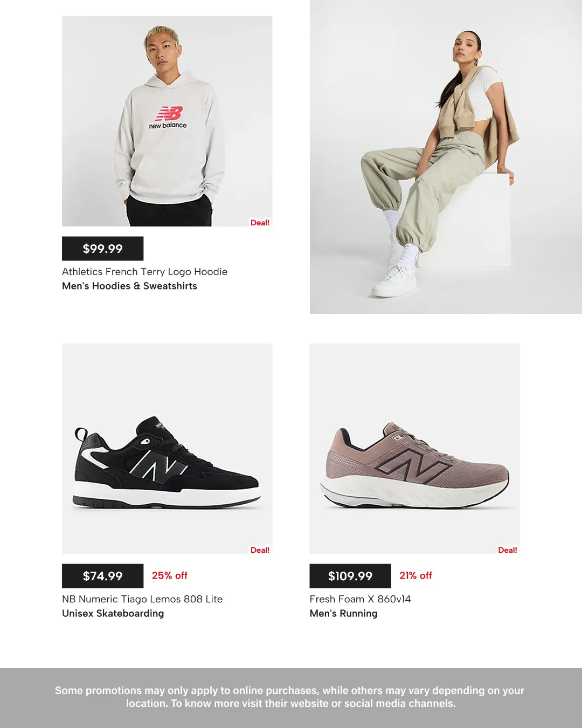
Task: Click the $99.99 price tag
Action: [x=102, y=249]
